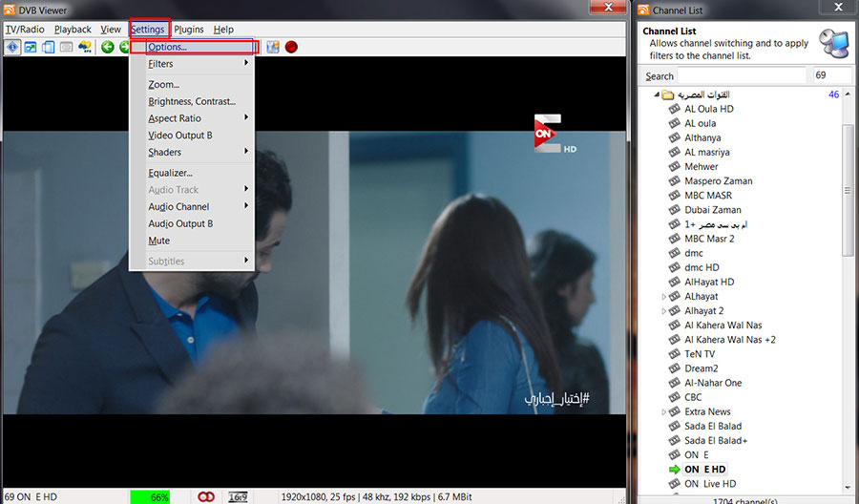The image size is (859, 504).
Task: Click Channel List window title icon
Action: point(643,10)
